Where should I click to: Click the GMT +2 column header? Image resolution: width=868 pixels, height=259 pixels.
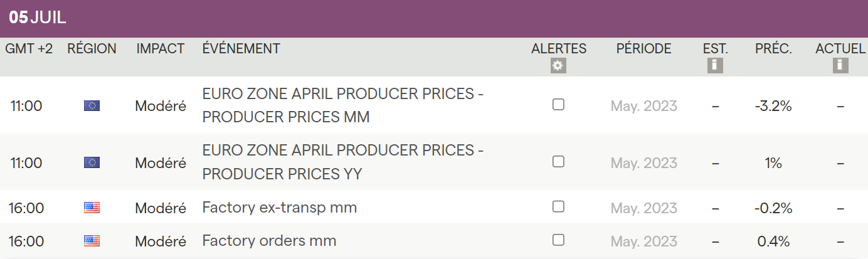[29, 49]
